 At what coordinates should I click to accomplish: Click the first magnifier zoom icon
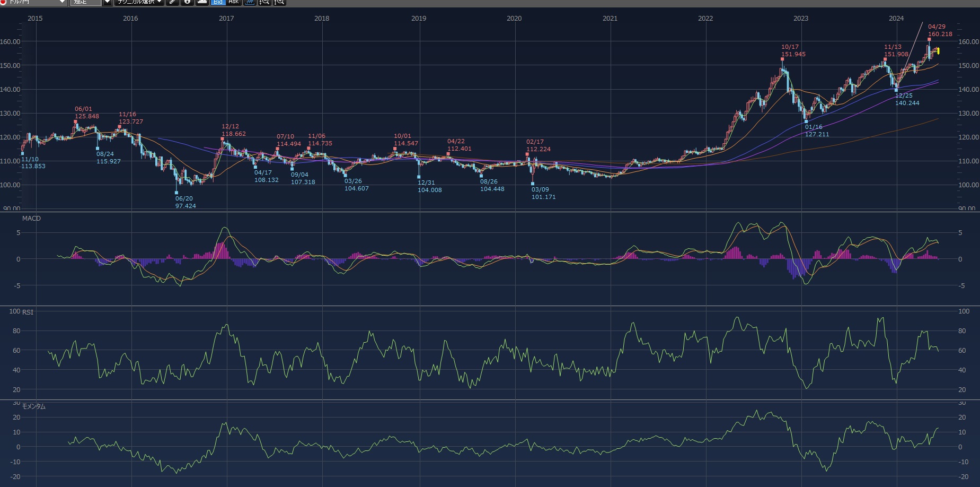click(x=264, y=2)
